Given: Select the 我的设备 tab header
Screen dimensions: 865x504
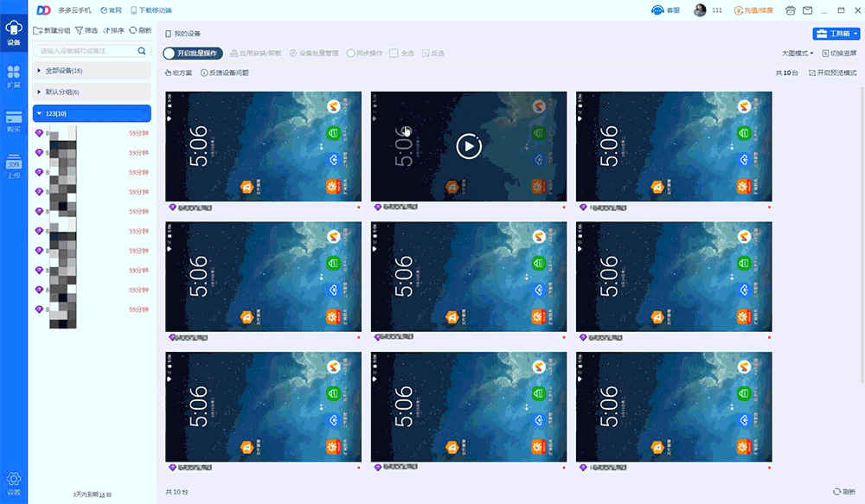Looking at the screenshot, I should tap(183, 34).
